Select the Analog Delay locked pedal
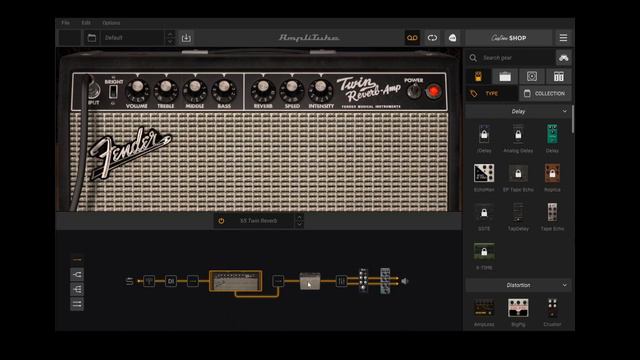The width and height of the screenshot is (640, 360). (518, 134)
